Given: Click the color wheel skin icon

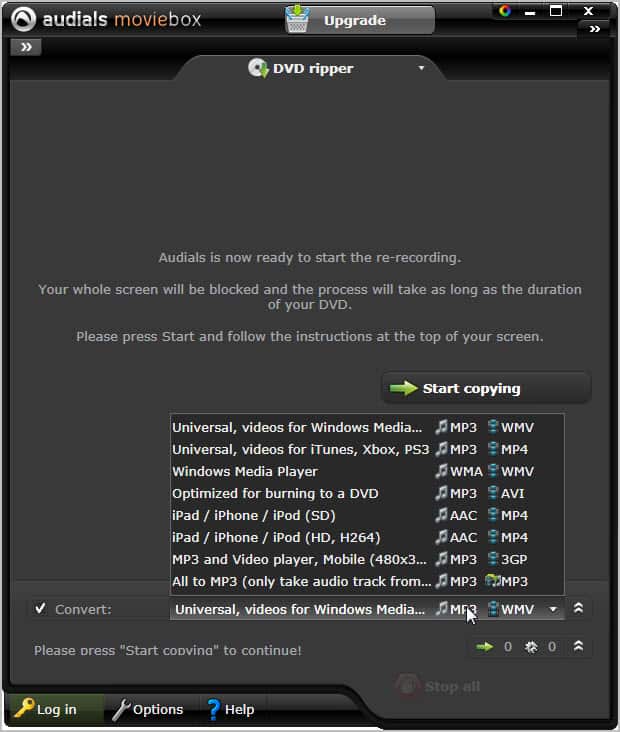Looking at the screenshot, I should pyautogui.click(x=505, y=11).
